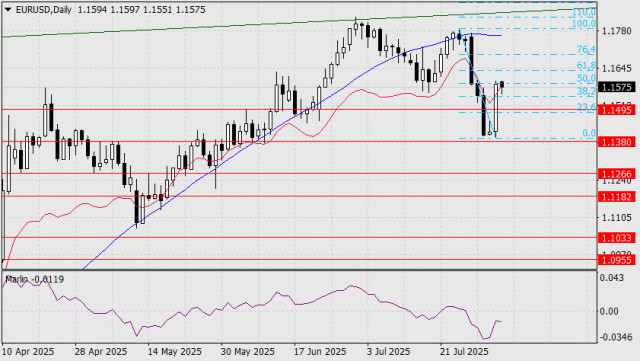Click the 0.043 oscillator scale value
The image size is (640, 361).
tap(611, 278)
